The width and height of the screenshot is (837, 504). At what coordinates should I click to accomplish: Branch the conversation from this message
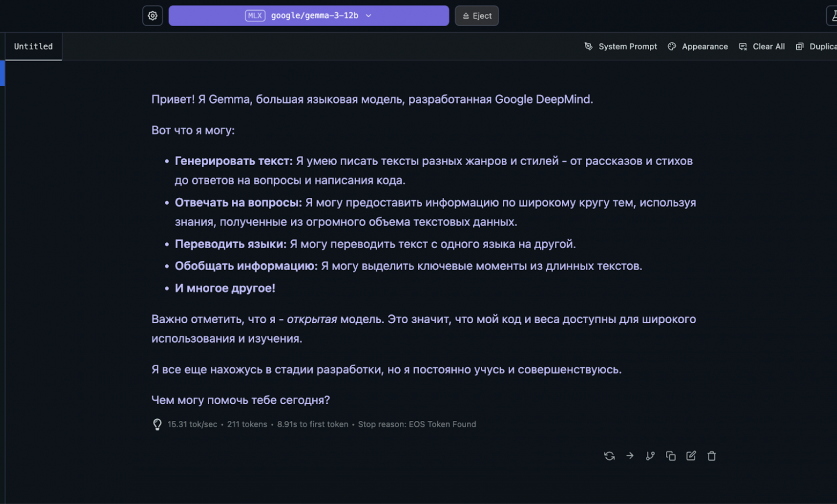tap(650, 455)
